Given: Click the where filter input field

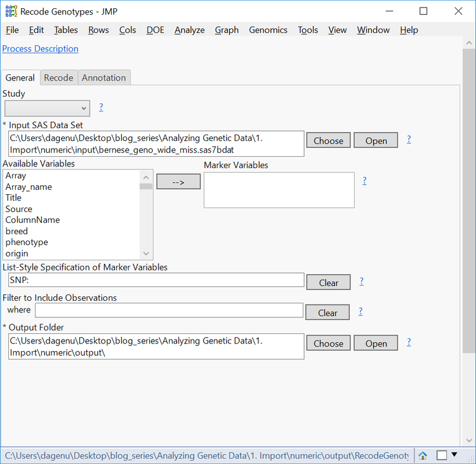Looking at the screenshot, I should 169,310.
